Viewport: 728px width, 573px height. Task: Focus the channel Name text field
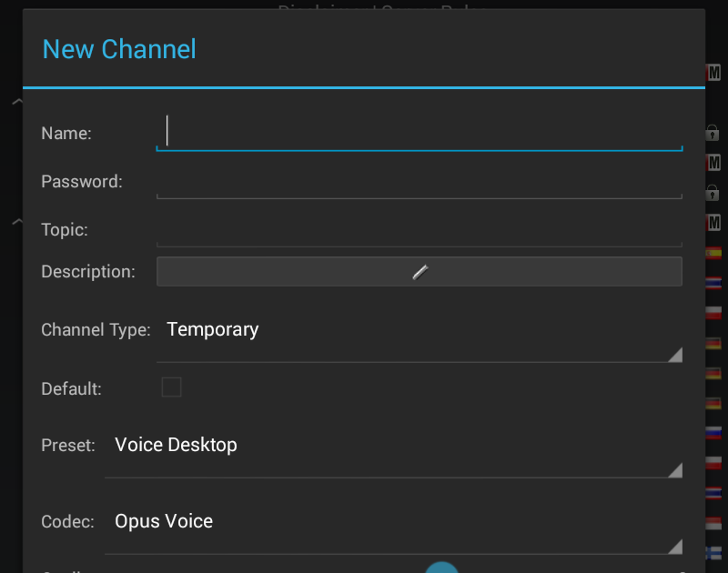tap(419, 133)
